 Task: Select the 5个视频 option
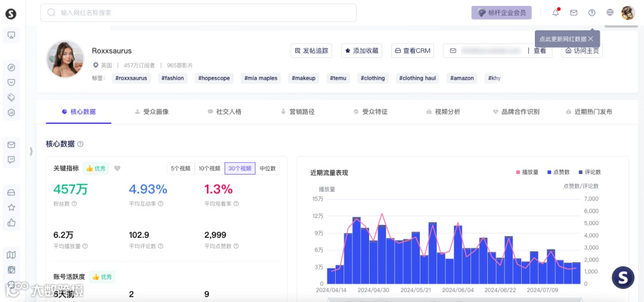coord(181,168)
